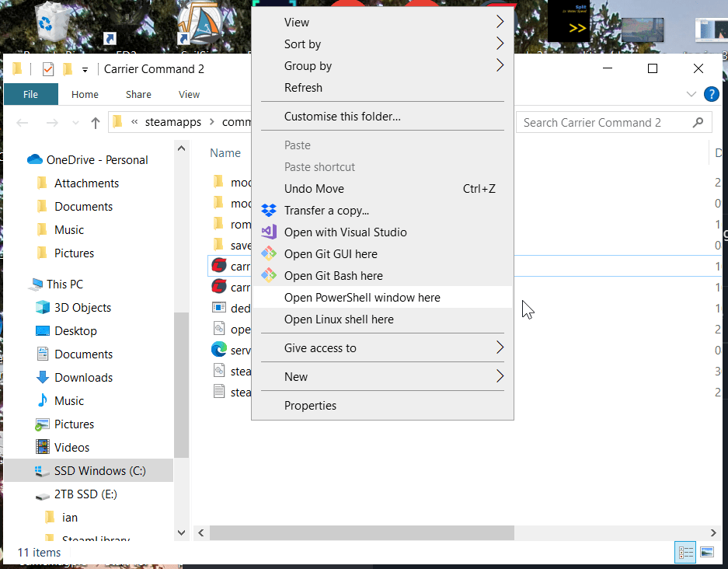Viewport: 728px width, 569px height.
Task: Choose 'Properties' in the context menu
Action: click(x=310, y=406)
